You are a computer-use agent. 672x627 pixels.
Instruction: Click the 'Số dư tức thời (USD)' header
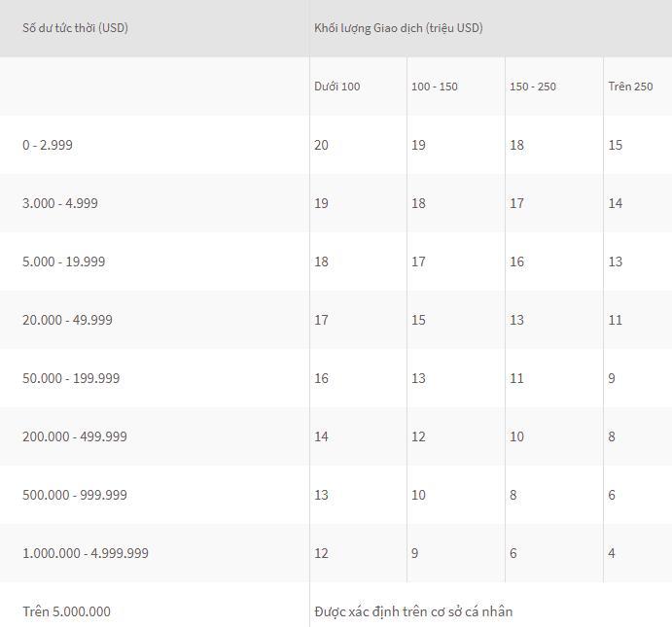[75, 27]
